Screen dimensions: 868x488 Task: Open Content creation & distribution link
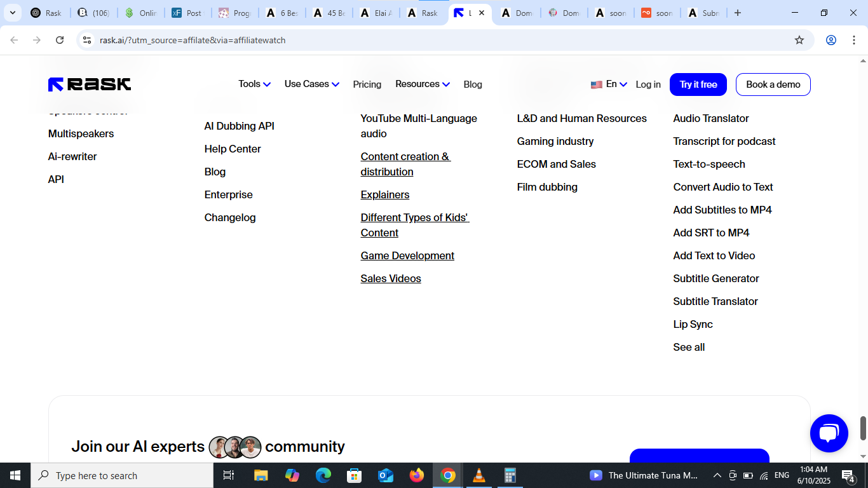pyautogui.click(x=405, y=164)
